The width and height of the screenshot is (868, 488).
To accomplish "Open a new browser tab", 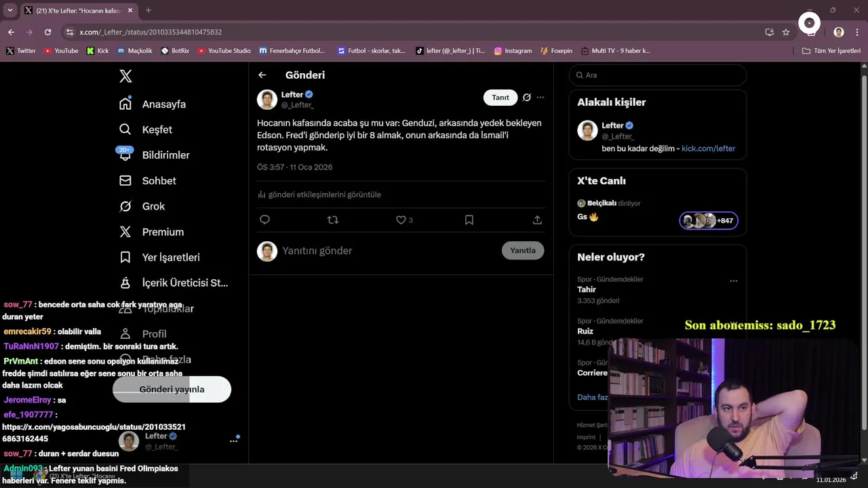I will [149, 10].
